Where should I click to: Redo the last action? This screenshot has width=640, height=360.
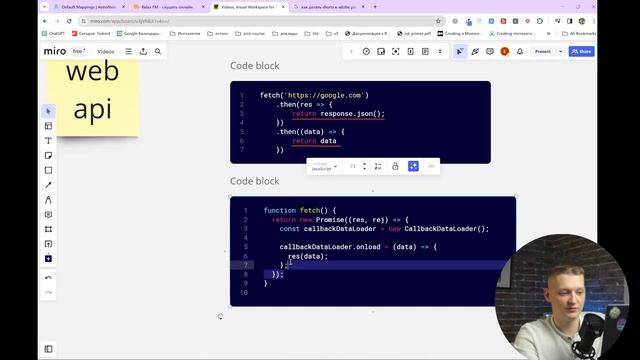(x=49, y=293)
